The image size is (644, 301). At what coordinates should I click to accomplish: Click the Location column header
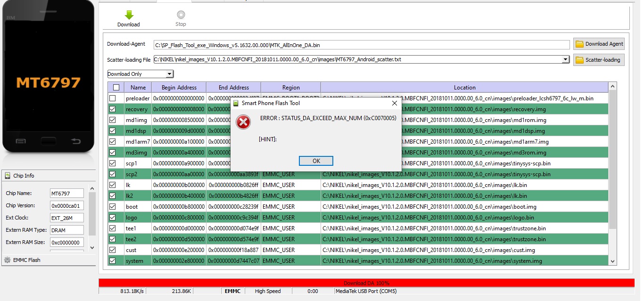tap(464, 88)
